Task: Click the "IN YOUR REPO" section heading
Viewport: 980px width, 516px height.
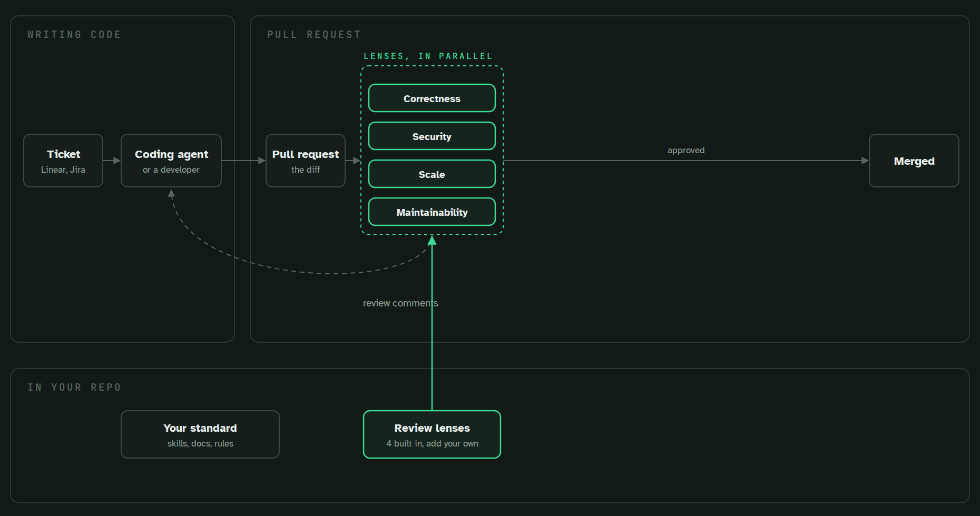Action: (74, 388)
